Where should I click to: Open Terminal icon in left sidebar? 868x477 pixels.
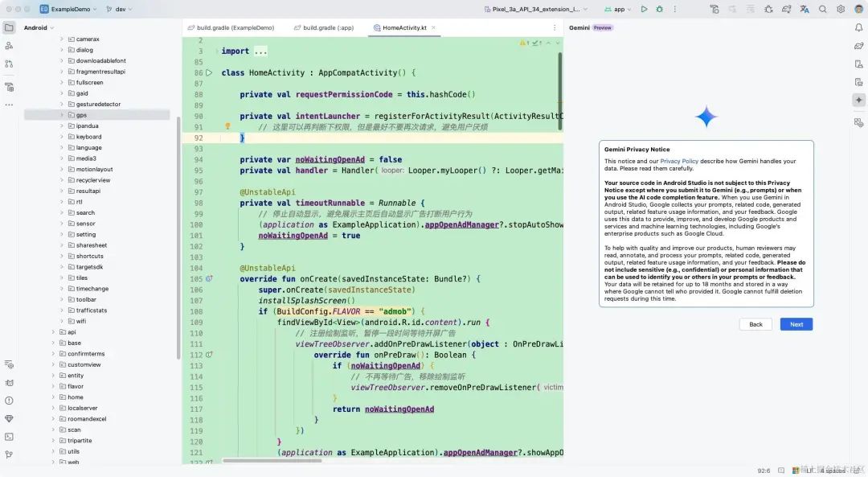(x=9, y=437)
